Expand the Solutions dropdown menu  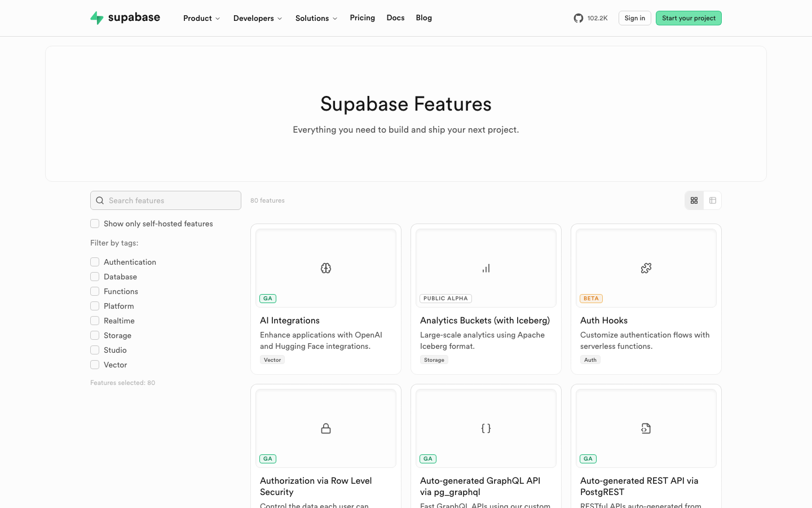tap(316, 18)
